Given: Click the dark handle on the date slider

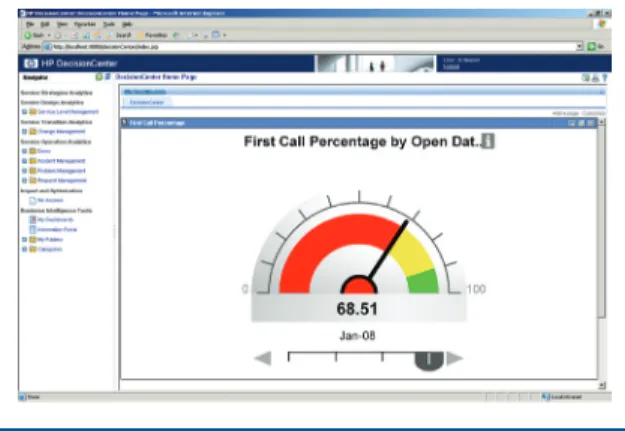Looking at the screenshot, I should point(429,361).
